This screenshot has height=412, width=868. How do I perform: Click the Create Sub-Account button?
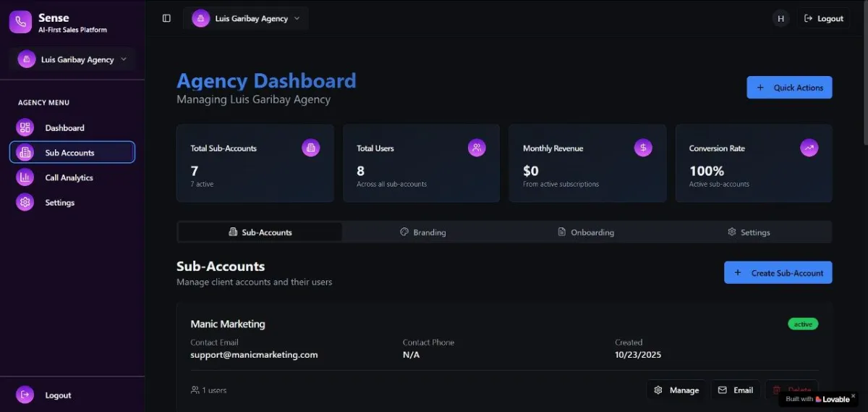pyautogui.click(x=778, y=273)
